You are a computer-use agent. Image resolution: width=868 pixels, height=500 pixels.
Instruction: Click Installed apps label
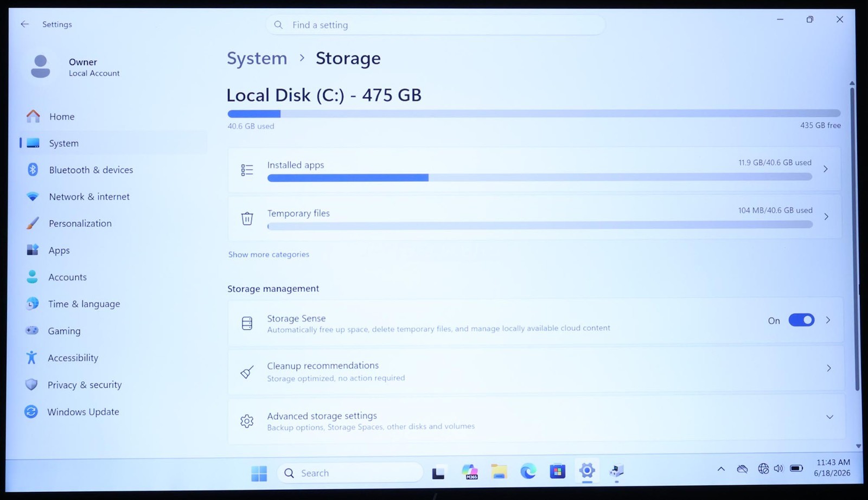[296, 165]
